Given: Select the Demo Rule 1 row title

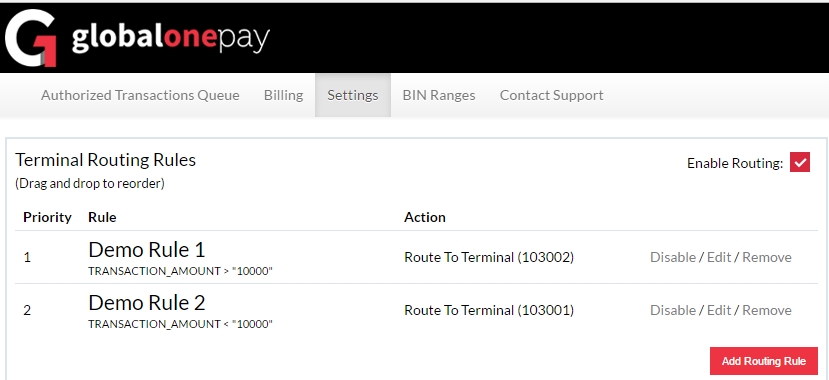Looking at the screenshot, I should point(146,249).
